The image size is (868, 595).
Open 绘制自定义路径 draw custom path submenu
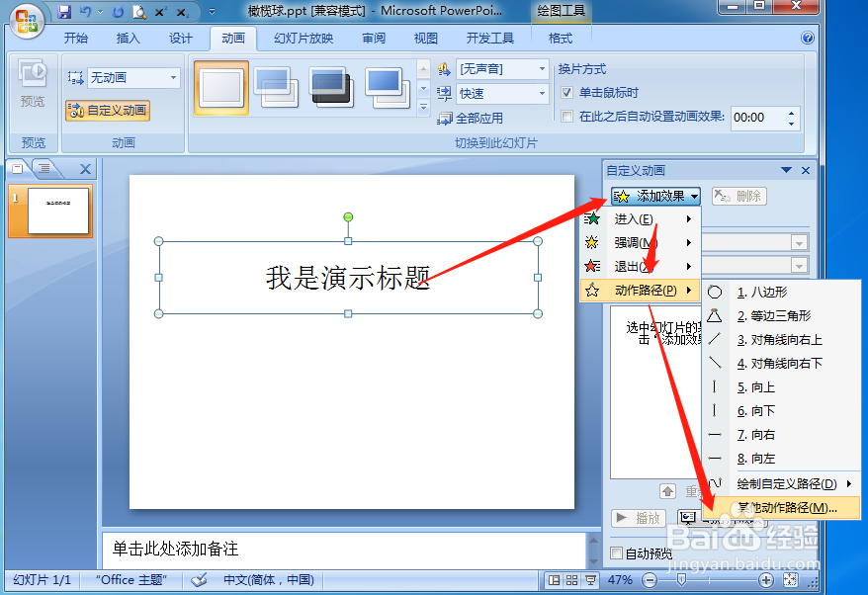(x=781, y=483)
